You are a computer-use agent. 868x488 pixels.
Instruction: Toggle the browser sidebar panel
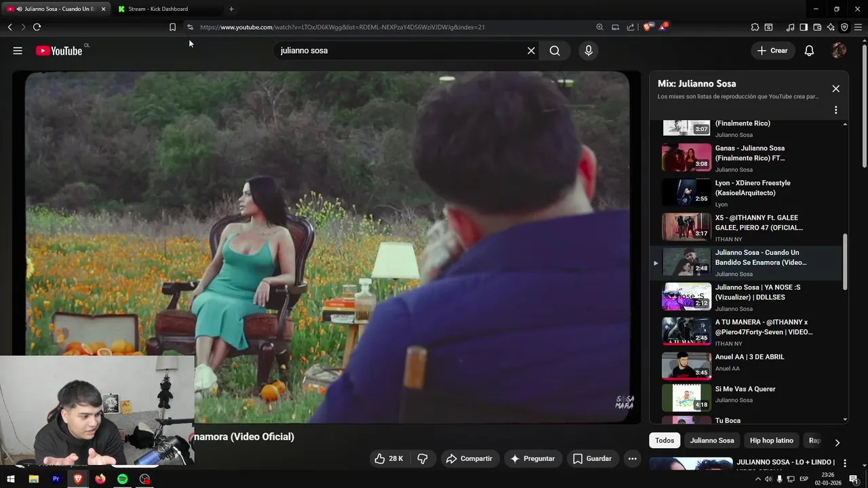pos(804,27)
